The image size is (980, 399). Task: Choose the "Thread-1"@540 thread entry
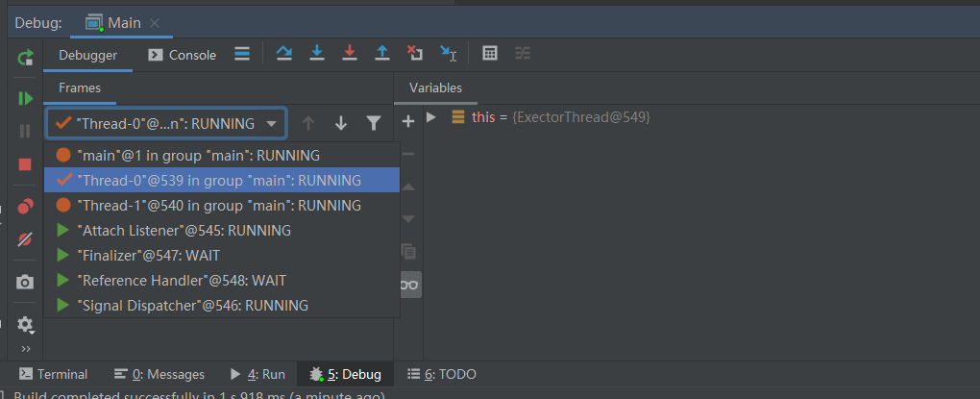click(x=222, y=205)
